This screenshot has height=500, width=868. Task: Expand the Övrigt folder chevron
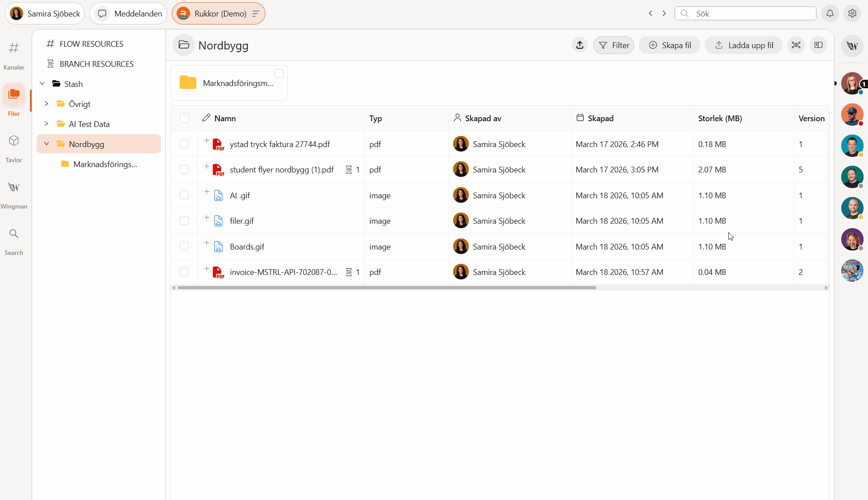tap(46, 104)
